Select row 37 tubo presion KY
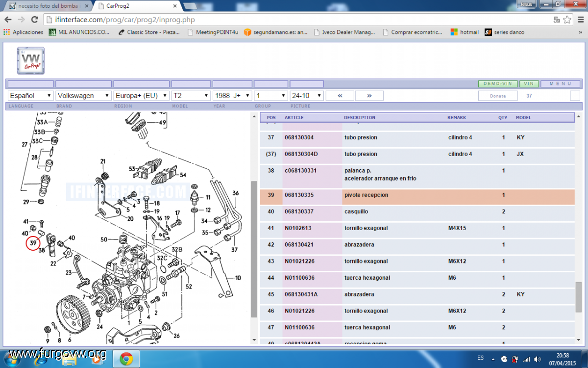 tap(417, 138)
